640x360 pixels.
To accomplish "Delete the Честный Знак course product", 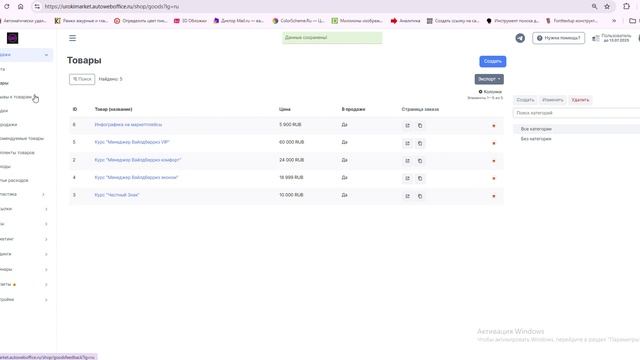I will [493, 196].
